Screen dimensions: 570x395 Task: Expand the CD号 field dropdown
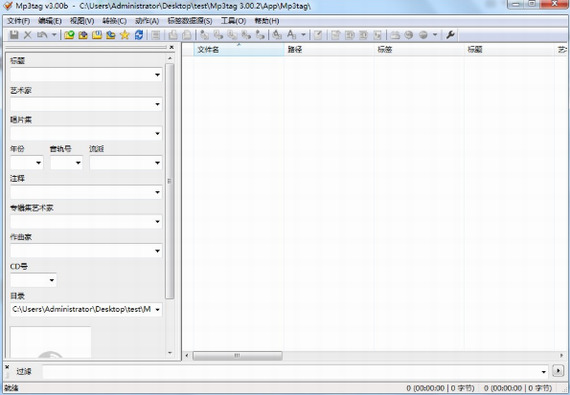52,280
